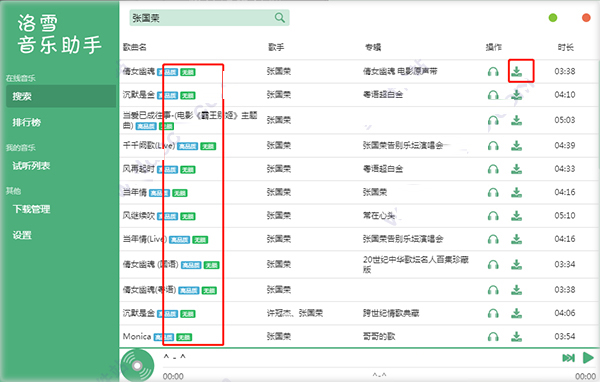Click album name 哥哥的歌

[x=378, y=336]
